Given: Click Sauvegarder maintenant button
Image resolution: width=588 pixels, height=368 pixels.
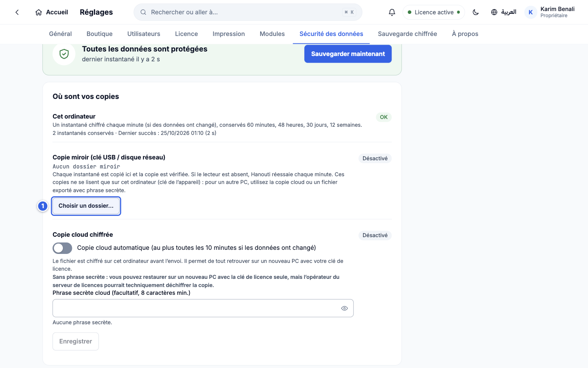Looking at the screenshot, I should point(348,54).
